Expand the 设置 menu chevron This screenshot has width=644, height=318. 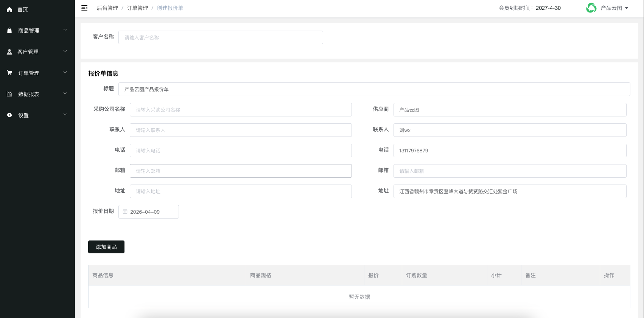(65, 115)
